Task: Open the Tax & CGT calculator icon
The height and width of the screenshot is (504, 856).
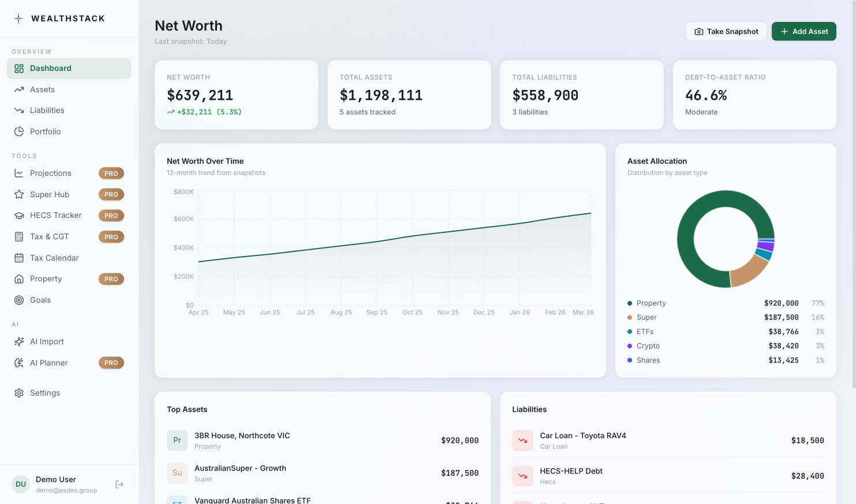Action: pyautogui.click(x=19, y=236)
